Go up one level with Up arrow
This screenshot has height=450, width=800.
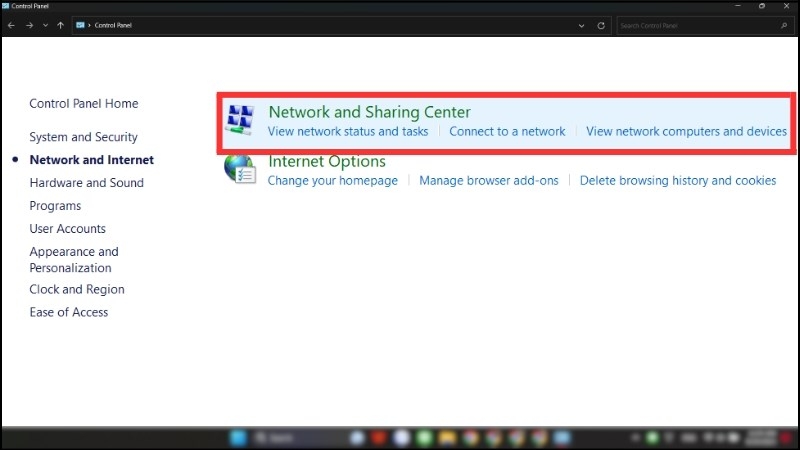[61, 25]
